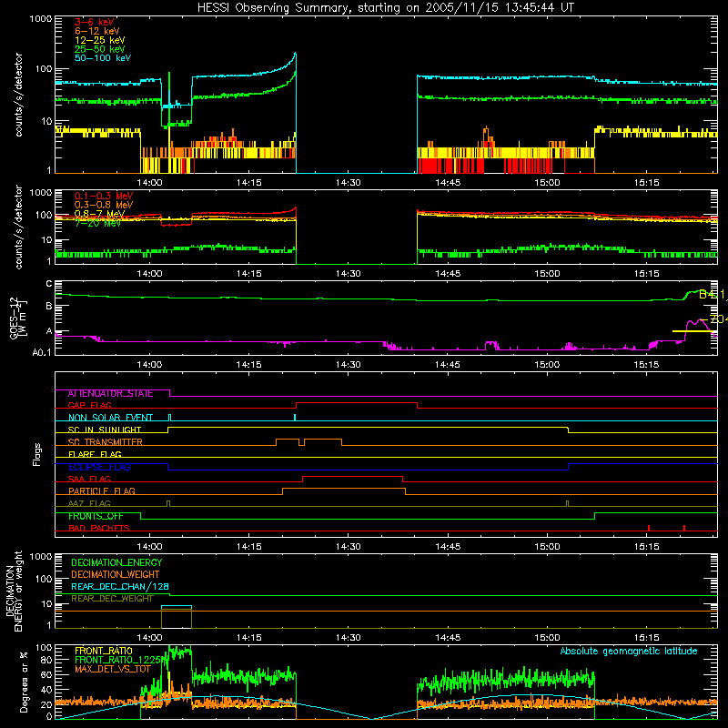Screen dimensions: 728x728
Task: Click the DECIMATION_WEIGHT legend label
Action: [116, 574]
